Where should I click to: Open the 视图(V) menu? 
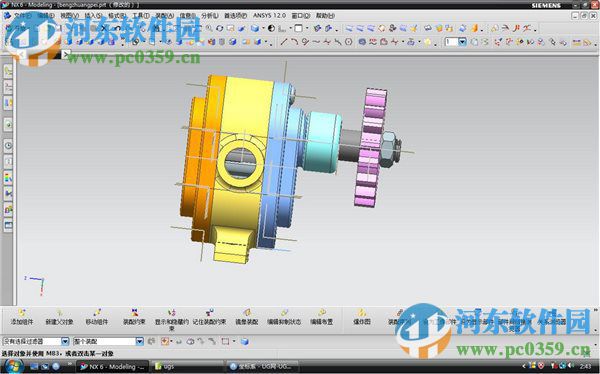click(x=69, y=16)
